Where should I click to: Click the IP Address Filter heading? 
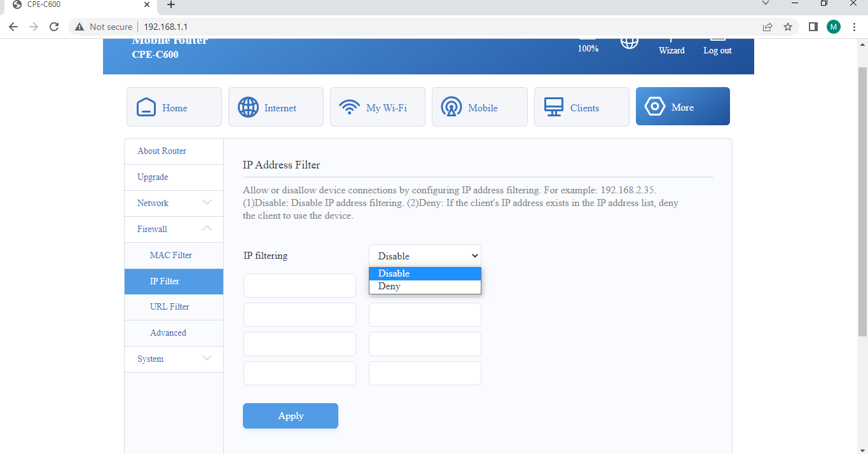click(x=282, y=165)
